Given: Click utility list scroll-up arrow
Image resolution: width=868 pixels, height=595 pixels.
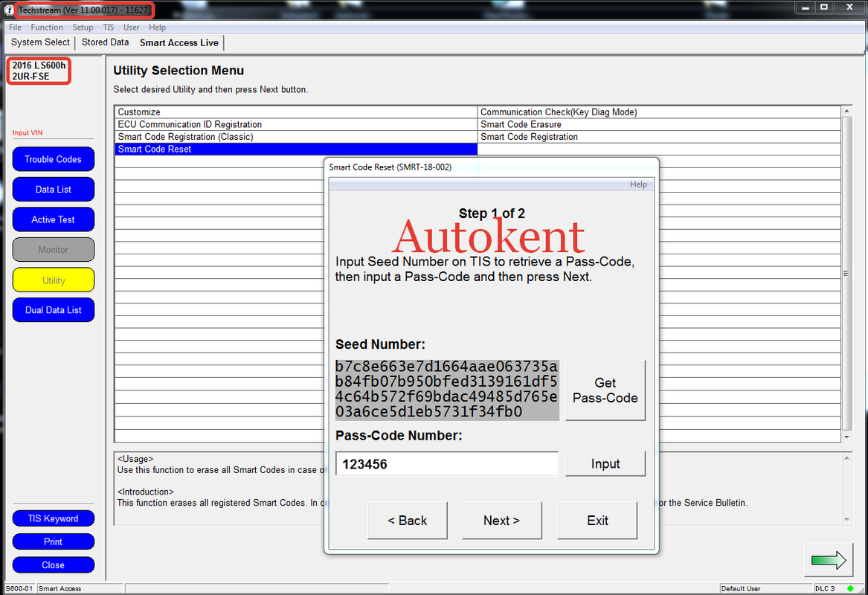Looking at the screenshot, I should pyautogui.click(x=846, y=112).
